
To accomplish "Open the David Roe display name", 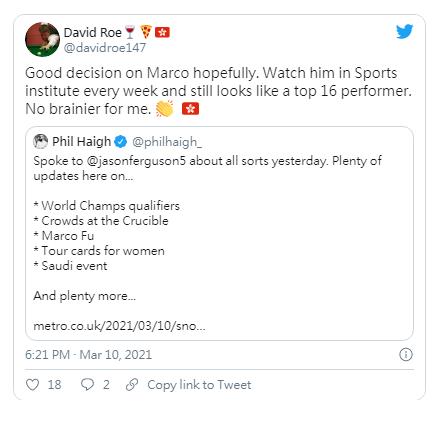I will (x=93, y=33).
